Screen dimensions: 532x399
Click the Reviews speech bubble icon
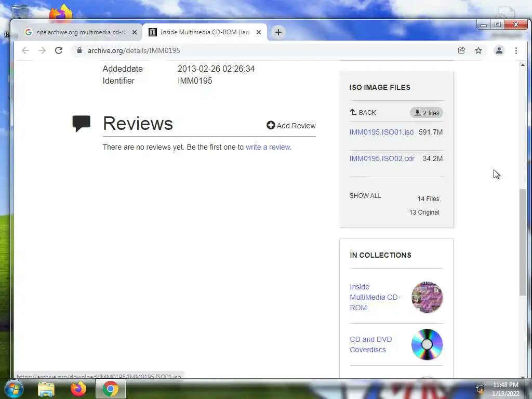[x=82, y=124]
